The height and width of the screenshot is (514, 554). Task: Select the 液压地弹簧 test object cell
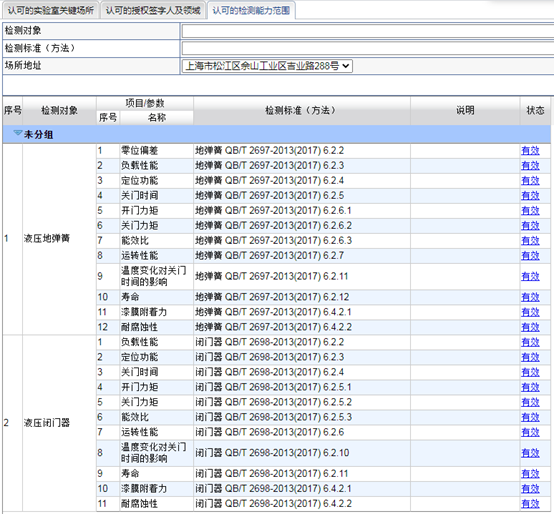[59, 239]
